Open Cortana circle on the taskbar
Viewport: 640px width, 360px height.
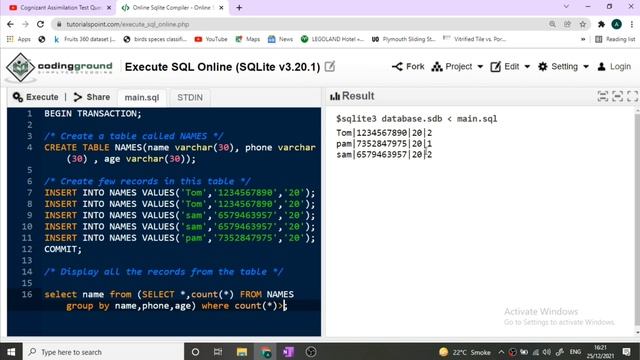point(195,352)
